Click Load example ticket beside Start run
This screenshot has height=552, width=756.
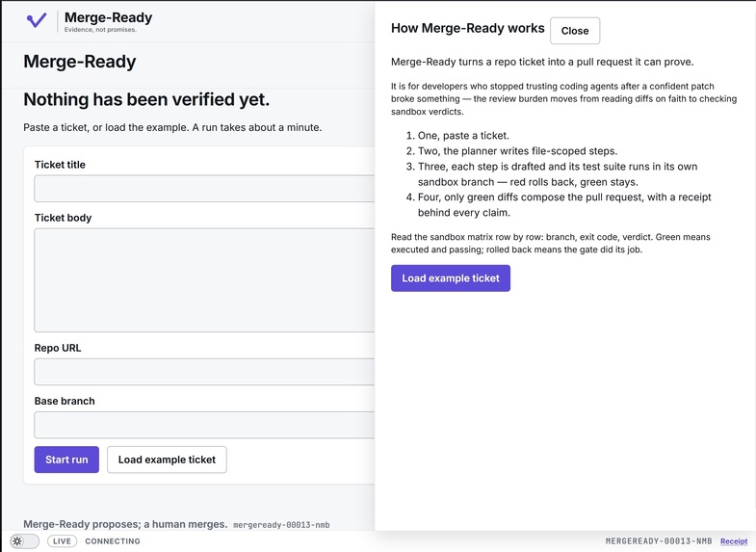coord(167,460)
